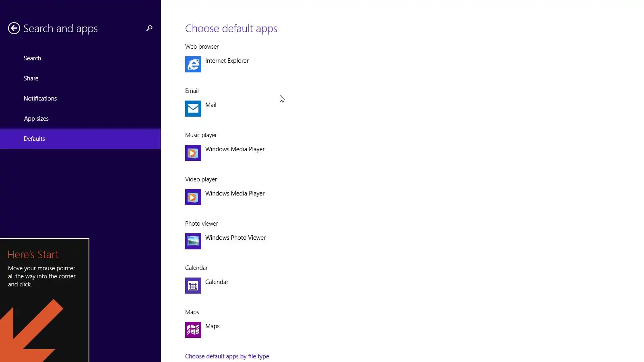
Task: Change the default email app Mail
Action: coord(211,105)
